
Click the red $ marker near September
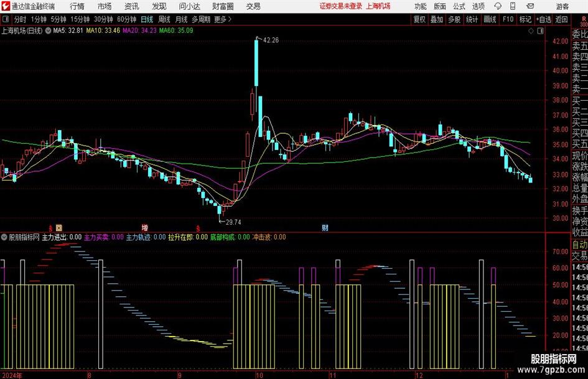point(198,228)
